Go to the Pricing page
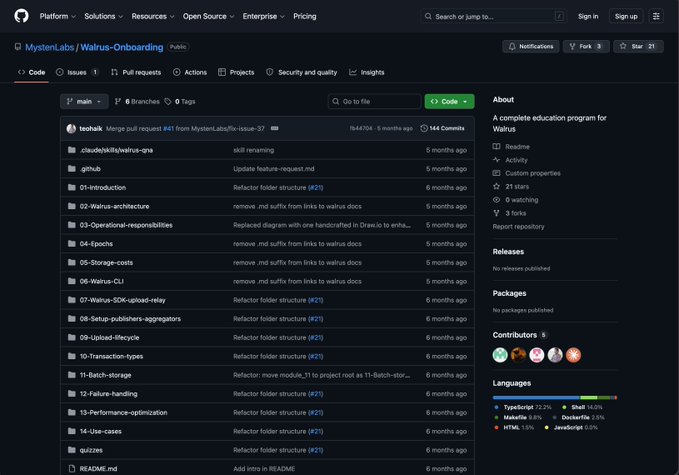 [304, 16]
